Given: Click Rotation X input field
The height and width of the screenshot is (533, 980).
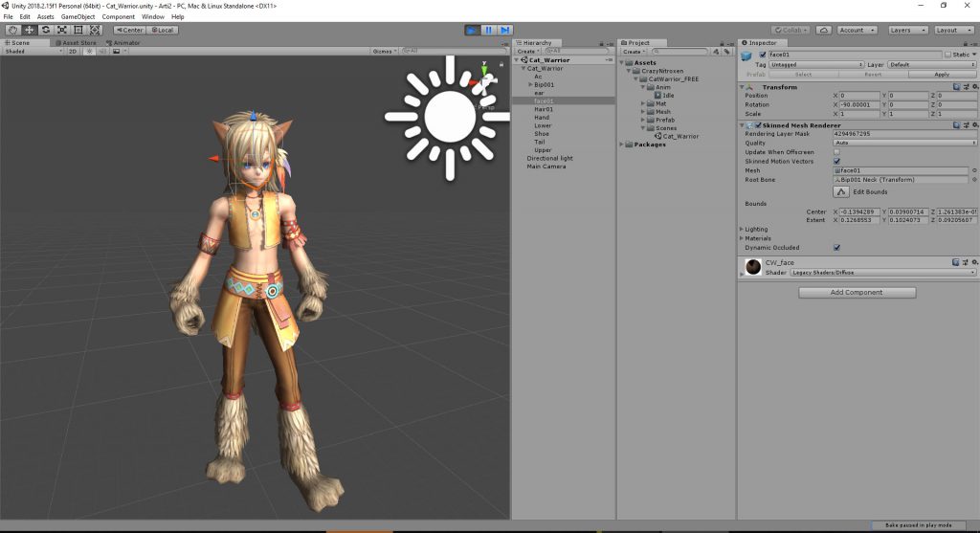Looking at the screenshot, I should click(x=859, y=105).
